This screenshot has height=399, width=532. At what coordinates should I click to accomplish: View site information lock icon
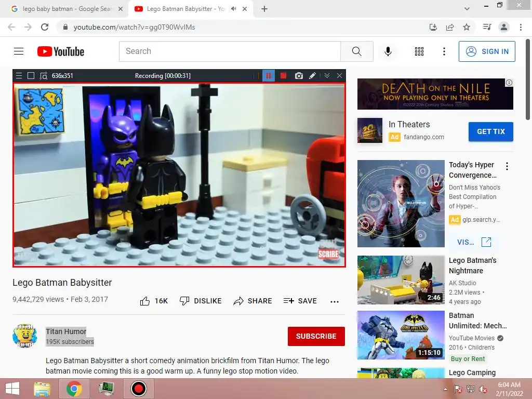click(x=65, y=27)
